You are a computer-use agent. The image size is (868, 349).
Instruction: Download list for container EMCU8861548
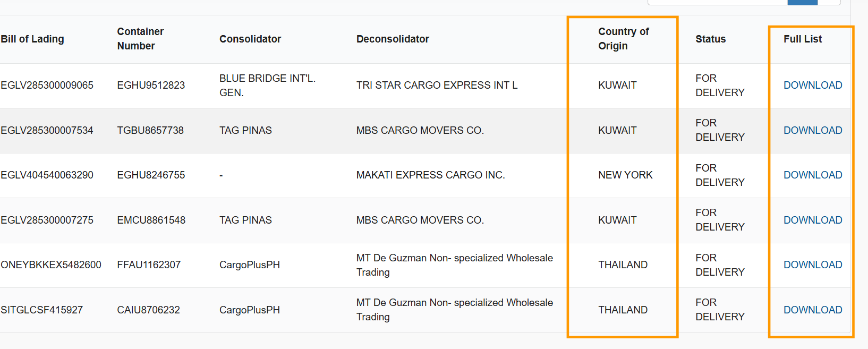pyautogui.click(x=812, y=220)
